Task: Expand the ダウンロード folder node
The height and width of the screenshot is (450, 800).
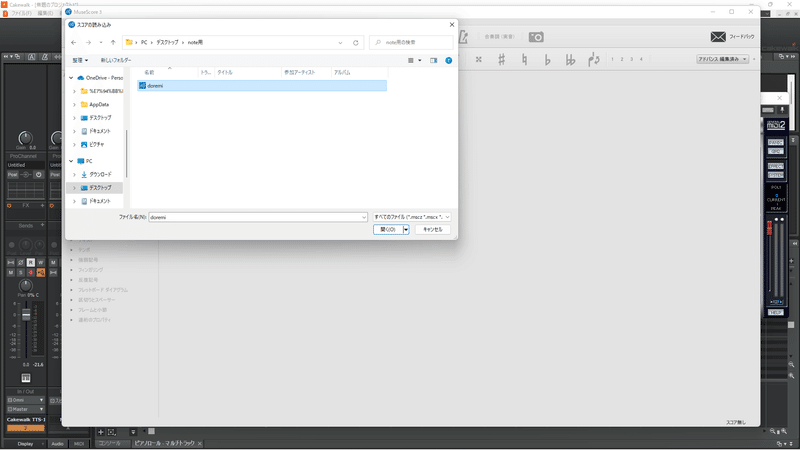Action: click(x=74, y=174)
